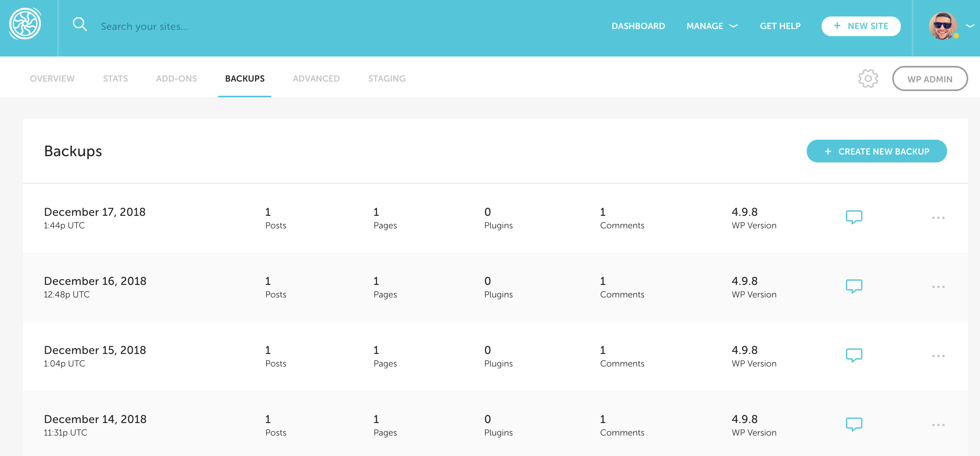Click the New Site button
Image resolution: width=980 pixels, height=456 pixels.
coord(860,26)
